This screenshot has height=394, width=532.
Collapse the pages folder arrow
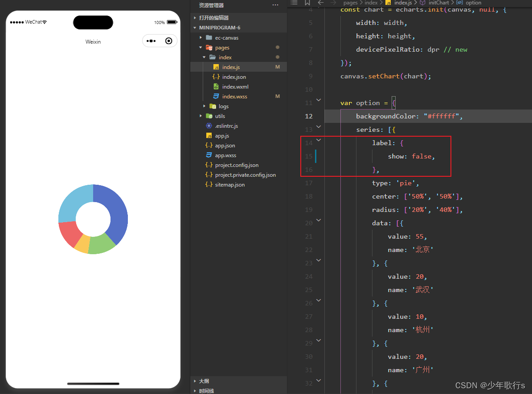[x=201, y=48]
